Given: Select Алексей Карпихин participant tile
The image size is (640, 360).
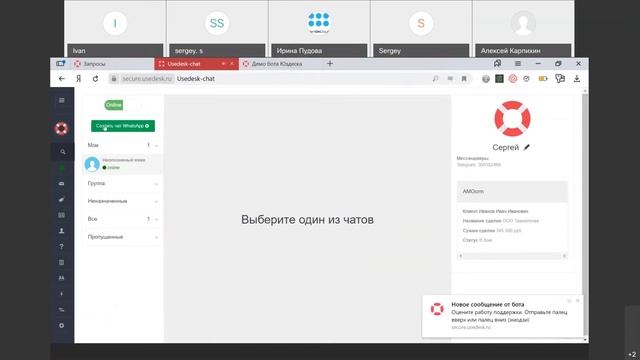Looking at the screenshot, I should point(523,29).
